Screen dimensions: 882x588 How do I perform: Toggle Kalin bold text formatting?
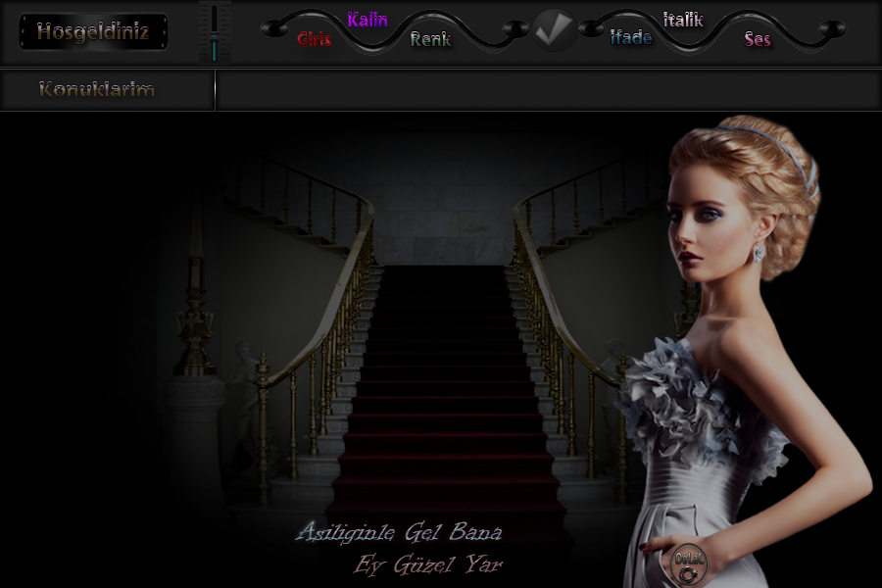(x=367, y=21)
